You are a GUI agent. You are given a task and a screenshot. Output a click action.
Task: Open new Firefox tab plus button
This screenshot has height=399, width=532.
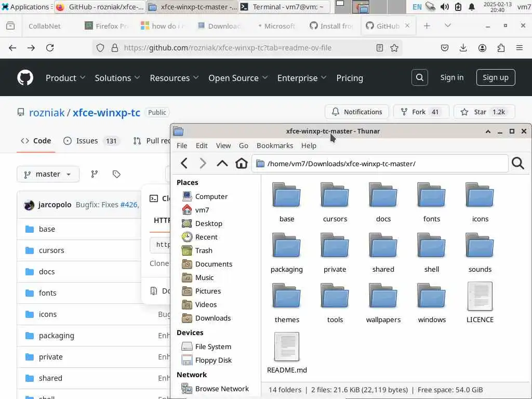(427, 26)
